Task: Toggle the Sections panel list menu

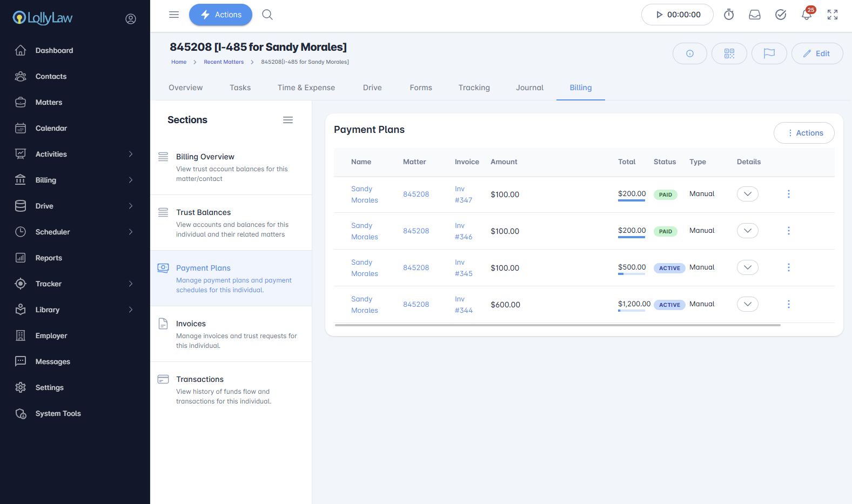Action: 288,120
